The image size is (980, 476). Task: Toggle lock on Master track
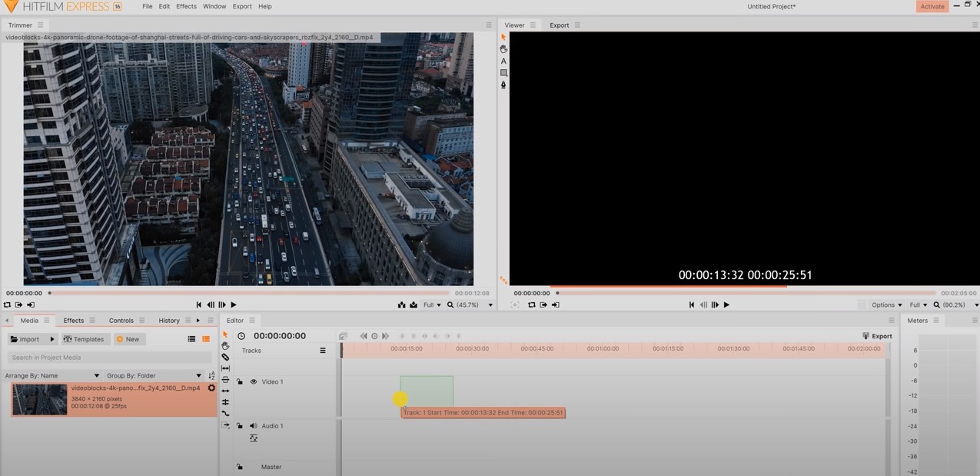coord(240,467)
